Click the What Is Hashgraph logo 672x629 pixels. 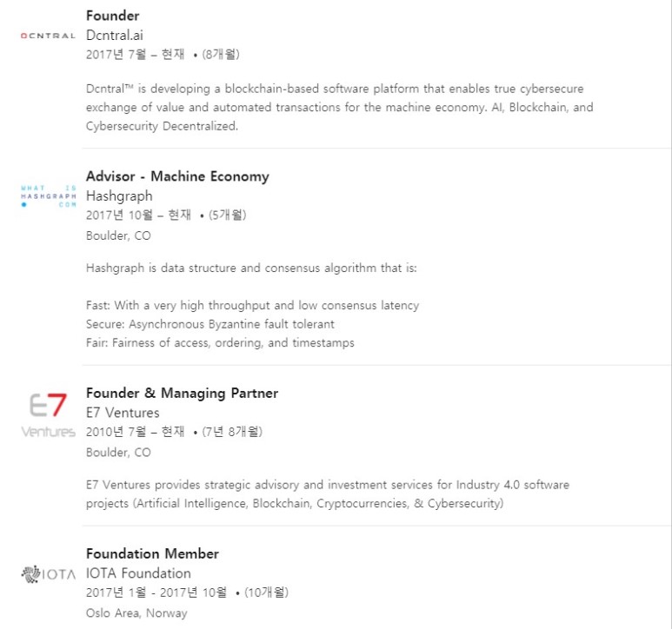pyautogui.click(x=48, y=196)
